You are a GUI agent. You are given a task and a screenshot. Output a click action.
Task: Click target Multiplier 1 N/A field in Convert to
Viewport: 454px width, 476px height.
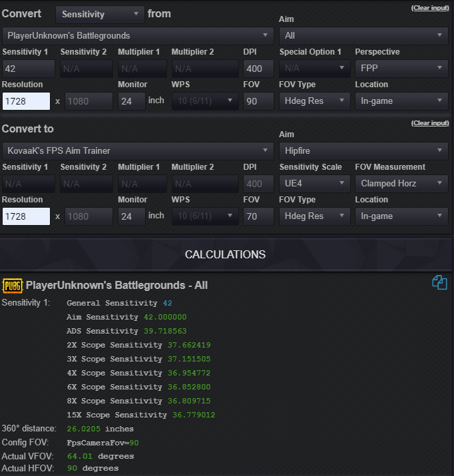142,184
